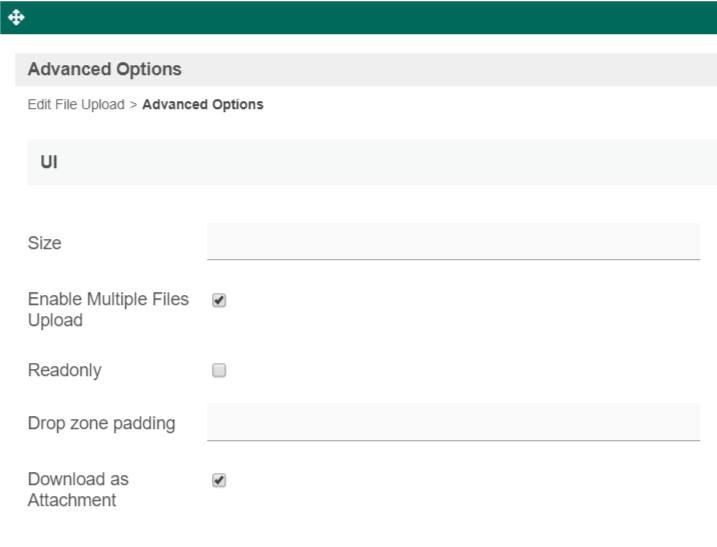Click the UI section title text
The image size is (717, 547).
(48, 162)
